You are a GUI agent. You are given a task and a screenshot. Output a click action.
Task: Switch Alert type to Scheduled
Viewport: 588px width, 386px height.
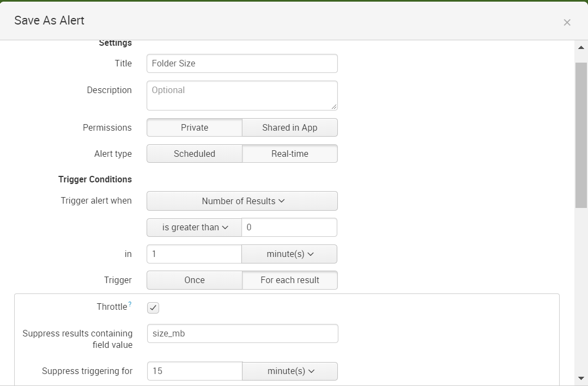click(194, 154)
